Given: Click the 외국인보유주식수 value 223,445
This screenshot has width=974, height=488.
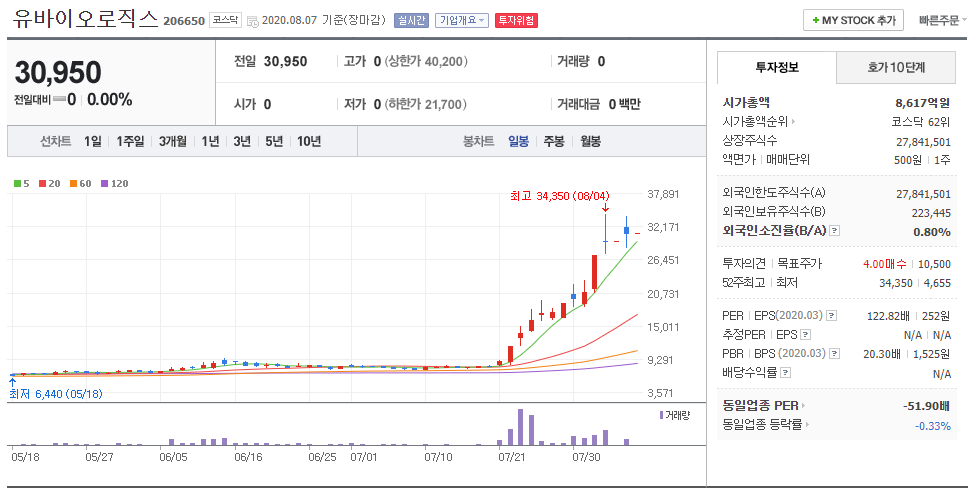Looking at the screenshot, I should coord(931,213).
